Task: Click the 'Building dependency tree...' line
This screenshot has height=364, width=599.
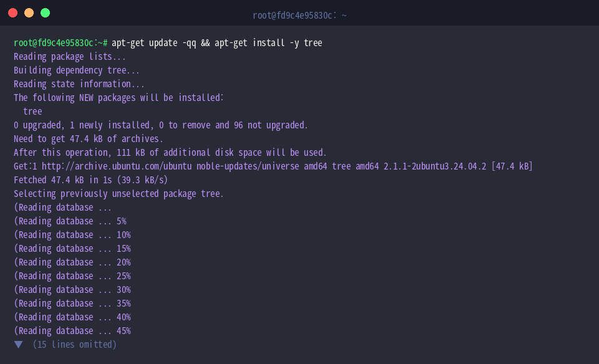Action: pyautogui.click(x=76, y=70)
